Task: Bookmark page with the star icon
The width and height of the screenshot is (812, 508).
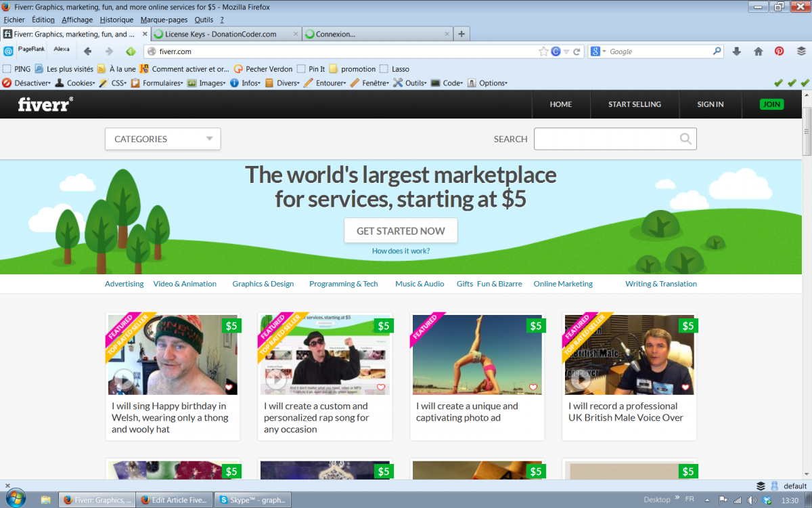Action: pyautogui.click(x=543, y=51)
